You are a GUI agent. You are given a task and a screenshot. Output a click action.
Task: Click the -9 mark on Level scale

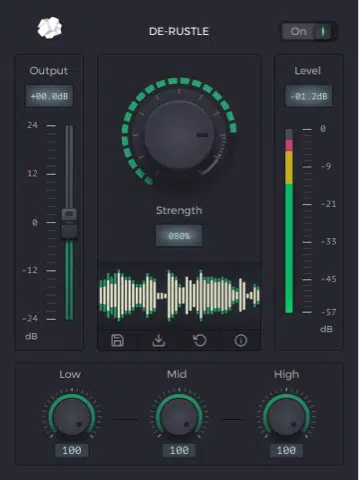(x=326, y=166)
